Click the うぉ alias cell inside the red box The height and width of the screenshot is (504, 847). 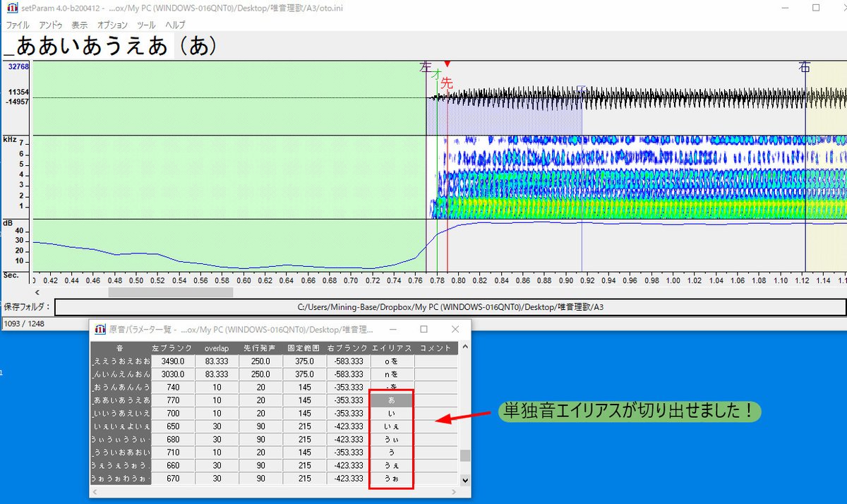(x=391, y=478)
